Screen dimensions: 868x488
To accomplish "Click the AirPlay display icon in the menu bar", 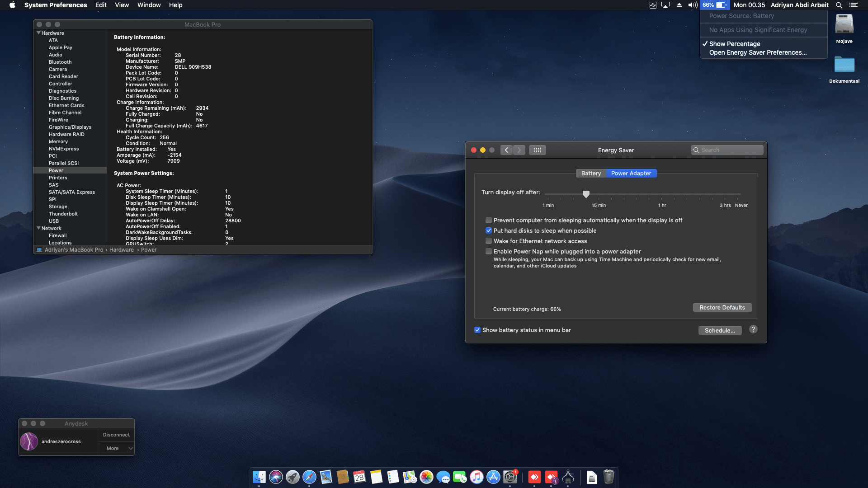I will point(665,5).
